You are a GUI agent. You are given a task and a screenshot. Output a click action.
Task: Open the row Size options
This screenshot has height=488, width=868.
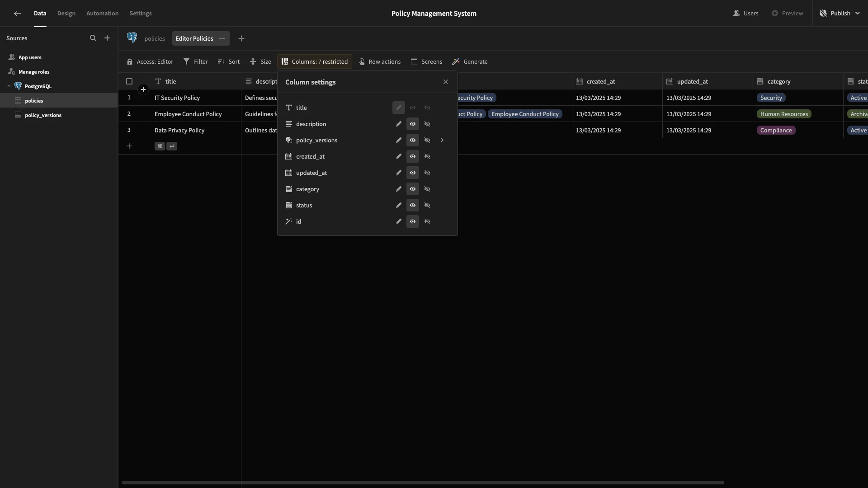[x=261, y=62]
